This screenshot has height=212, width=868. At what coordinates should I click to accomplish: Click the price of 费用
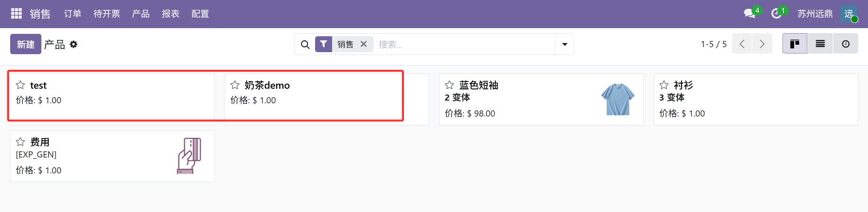(x=38, y=170)
